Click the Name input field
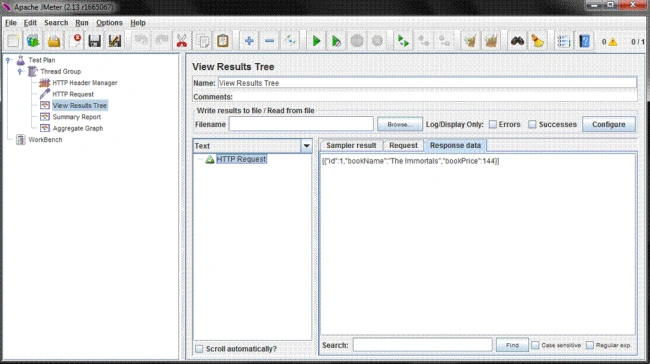650x364 pixels. coord(427,83)
